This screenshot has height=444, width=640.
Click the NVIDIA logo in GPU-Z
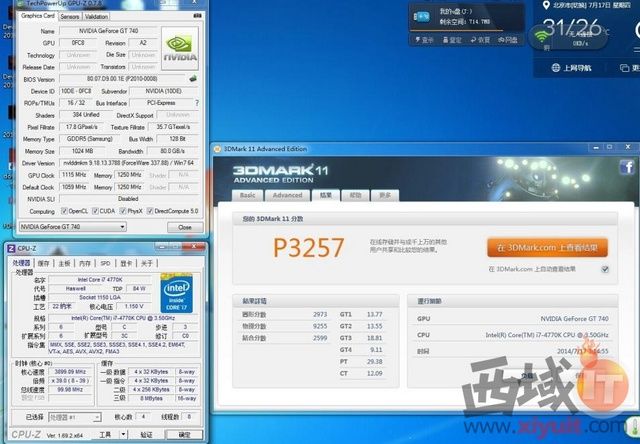[x=180, y=49]
